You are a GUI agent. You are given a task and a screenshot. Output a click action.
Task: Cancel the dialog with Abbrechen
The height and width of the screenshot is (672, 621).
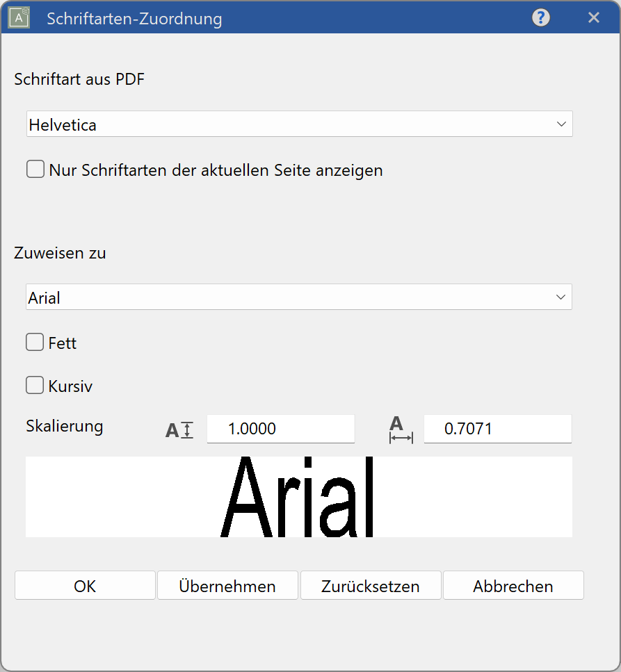click(513, 586)
